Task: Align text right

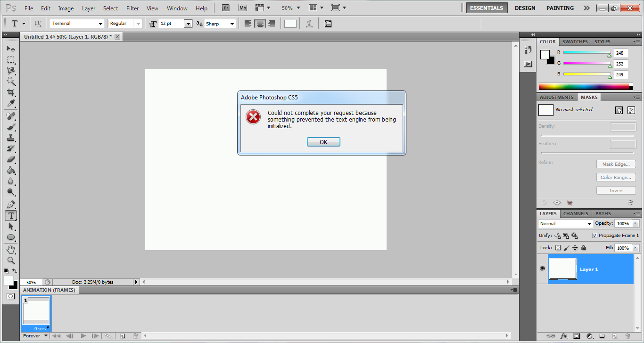Action: 272,24
